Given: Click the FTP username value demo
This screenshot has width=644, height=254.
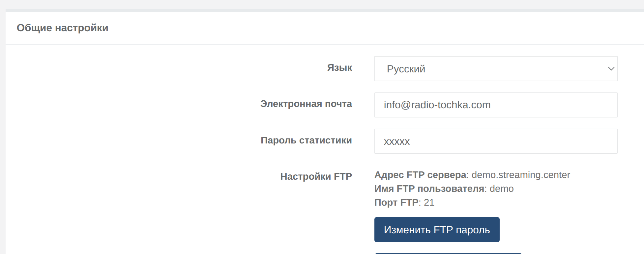Looking at the screenshot, I should point(502,189).
